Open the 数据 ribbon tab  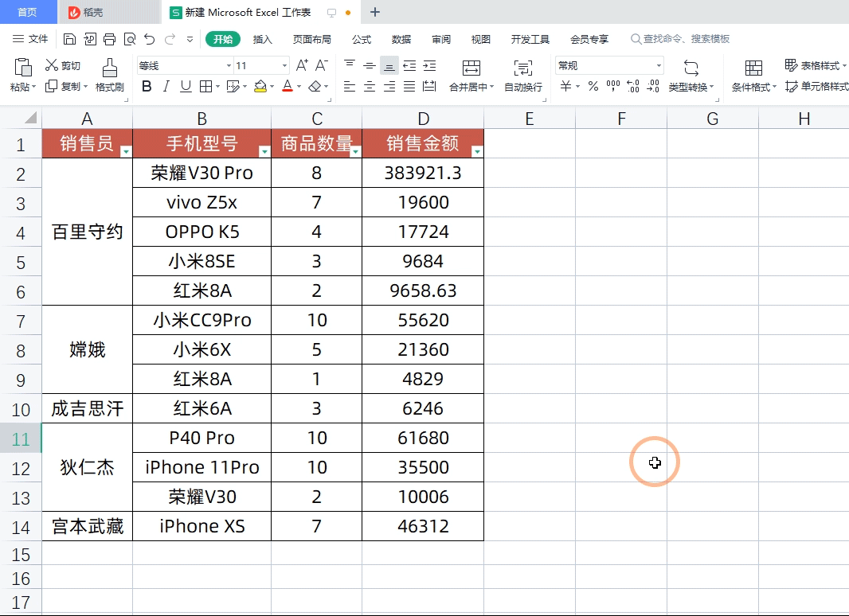pyautogui.click(x=401, y=37)
